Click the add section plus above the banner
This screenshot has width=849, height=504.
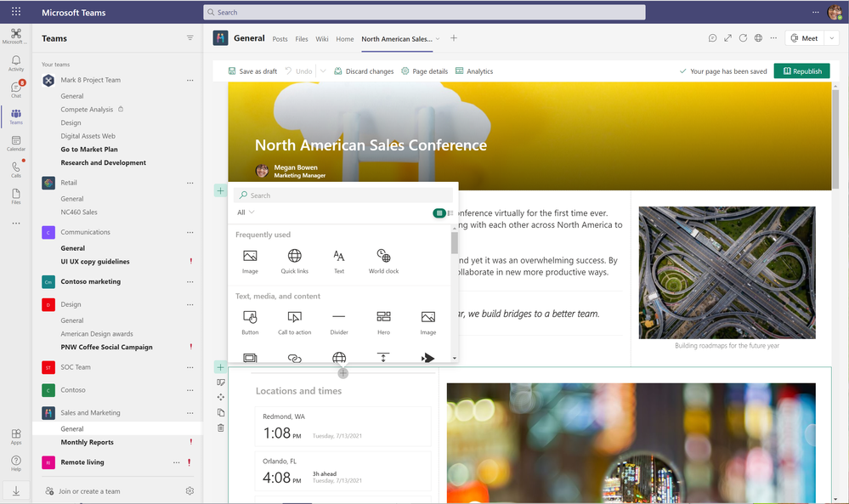click(220, 190)
